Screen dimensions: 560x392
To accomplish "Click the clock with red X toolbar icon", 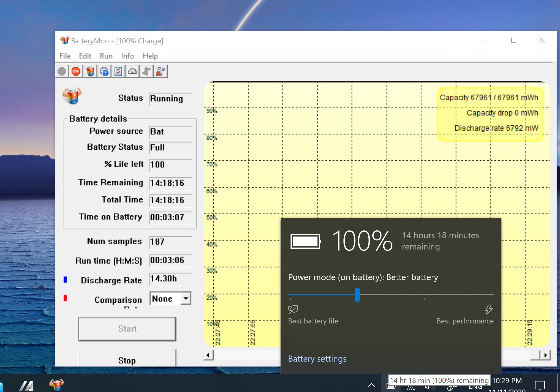I will click(x=161, y=71).
